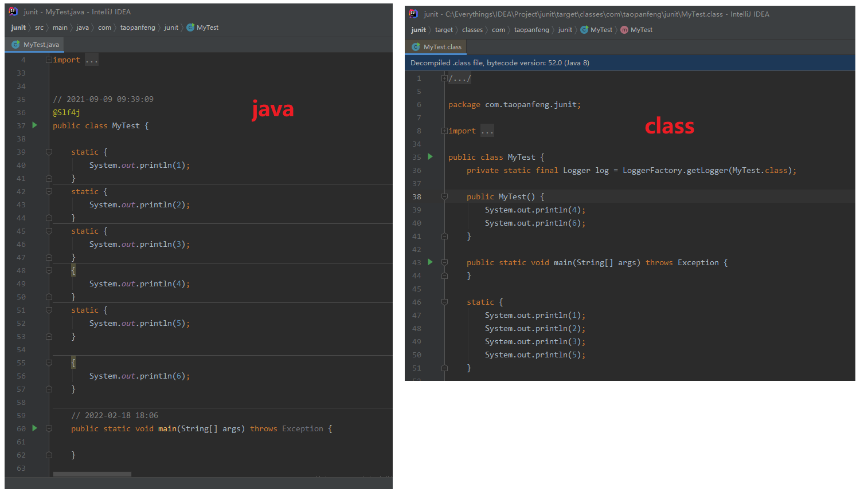Click class icon on MyTest.java tab
The width and height of the screenshot is (868, 496).
15,45
